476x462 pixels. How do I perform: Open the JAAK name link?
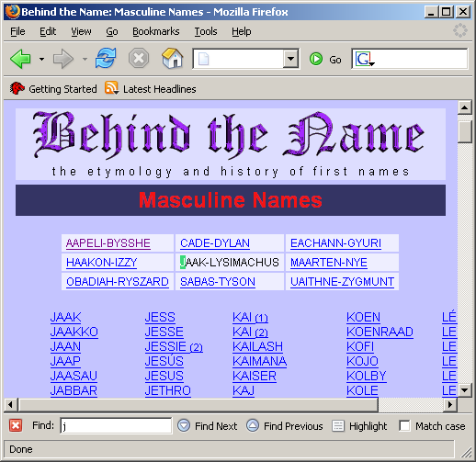(x=66, y=317)
